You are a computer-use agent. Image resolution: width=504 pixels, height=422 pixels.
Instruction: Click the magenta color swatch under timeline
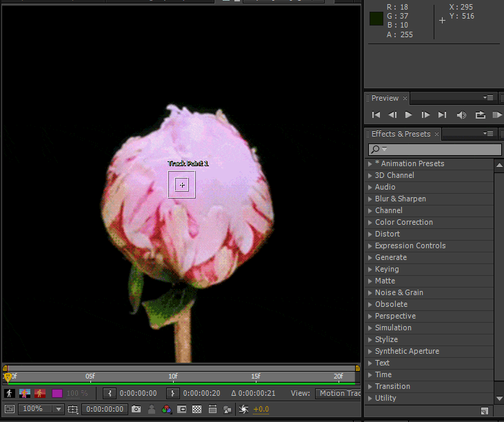(x=57, y=394)
